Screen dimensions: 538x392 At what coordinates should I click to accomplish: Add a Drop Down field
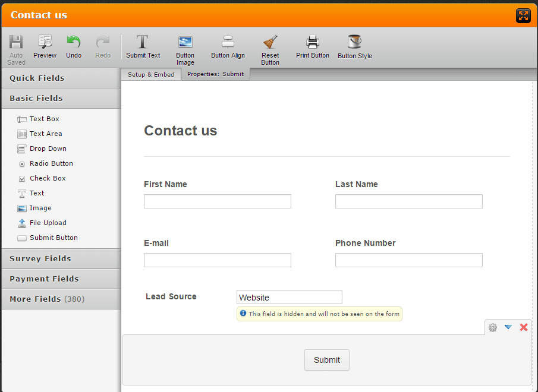(x=47, y=148)
